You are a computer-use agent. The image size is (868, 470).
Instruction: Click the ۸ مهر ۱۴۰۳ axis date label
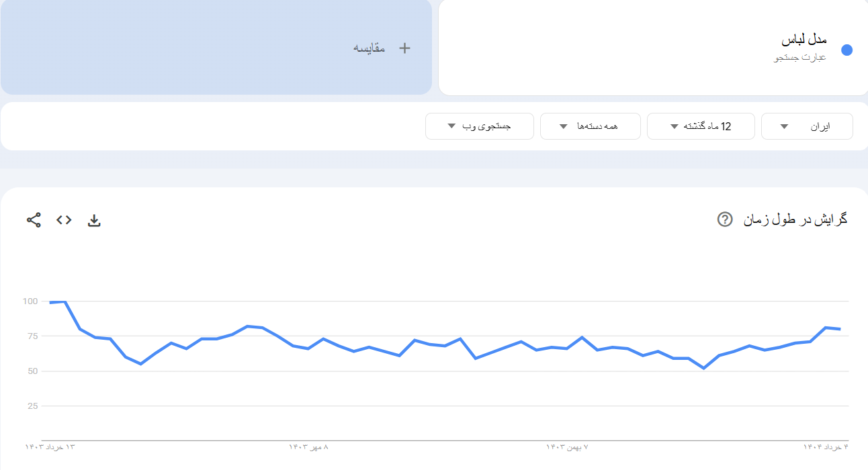pyautogui.click(x=309, y=447)
